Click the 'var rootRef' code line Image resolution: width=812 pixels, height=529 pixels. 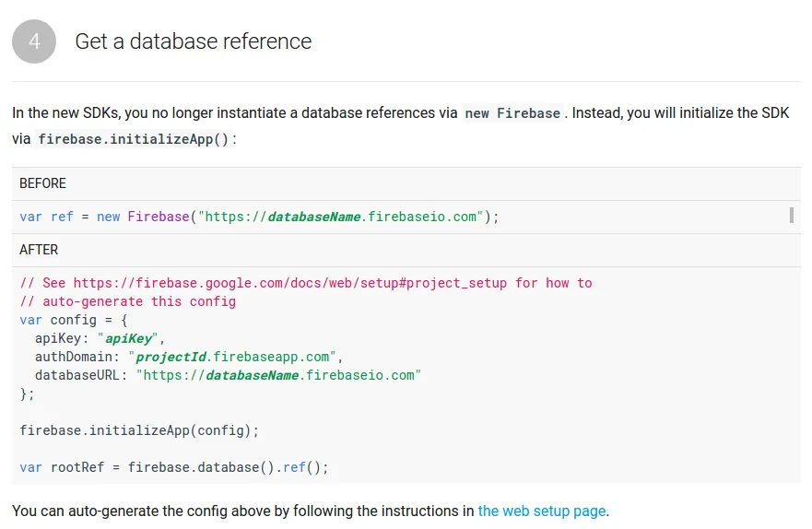tap(173, 467)
